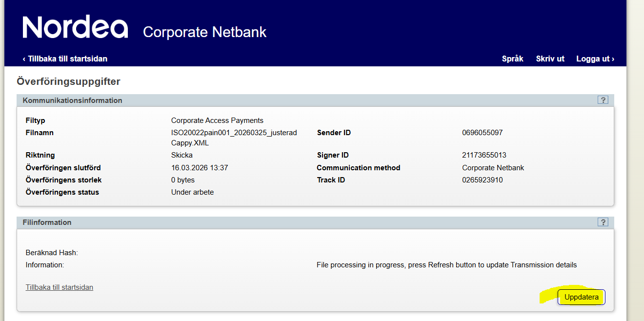Image resolution: width=644 pixels, height=321 pixels.
Task: Click the file processing in progress message
Action: coord(446,265)
